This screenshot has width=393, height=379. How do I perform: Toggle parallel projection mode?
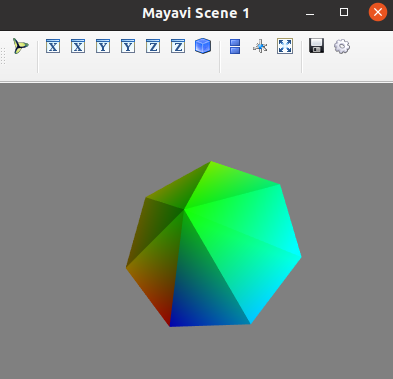[x=235, y=46]
